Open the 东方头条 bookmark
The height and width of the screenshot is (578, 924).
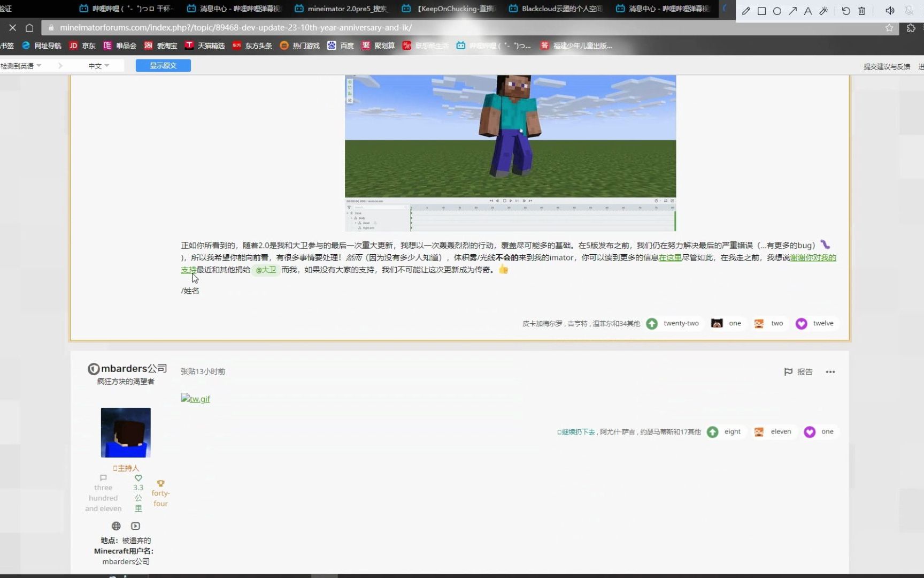(x=252, y=45)
